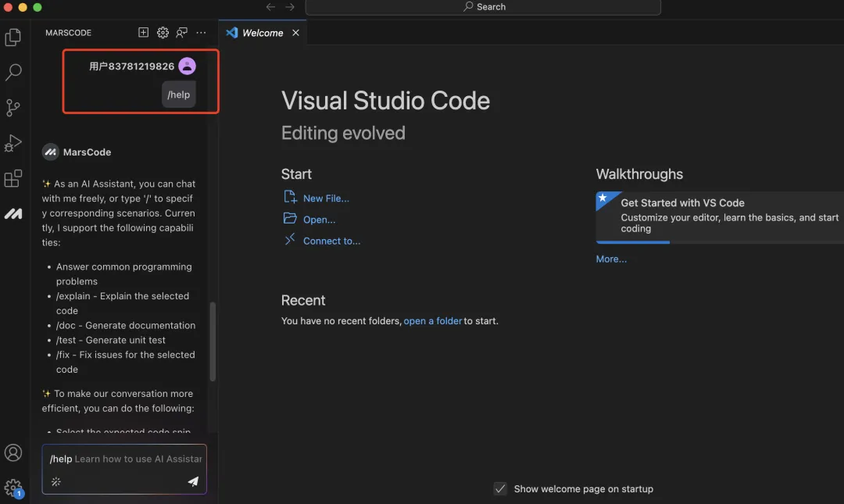Click the chat panel vertical scrollbar
The image size is (844, 504).
point(213,341)
